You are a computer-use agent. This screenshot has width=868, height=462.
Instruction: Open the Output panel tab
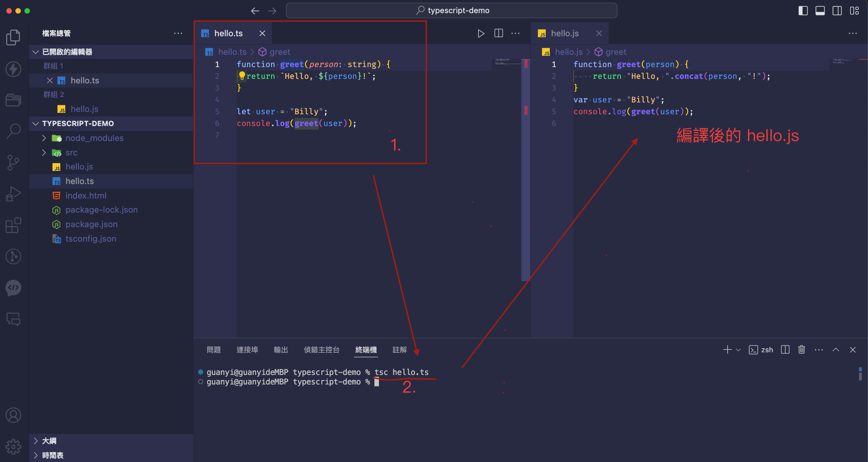coord(281,350)
